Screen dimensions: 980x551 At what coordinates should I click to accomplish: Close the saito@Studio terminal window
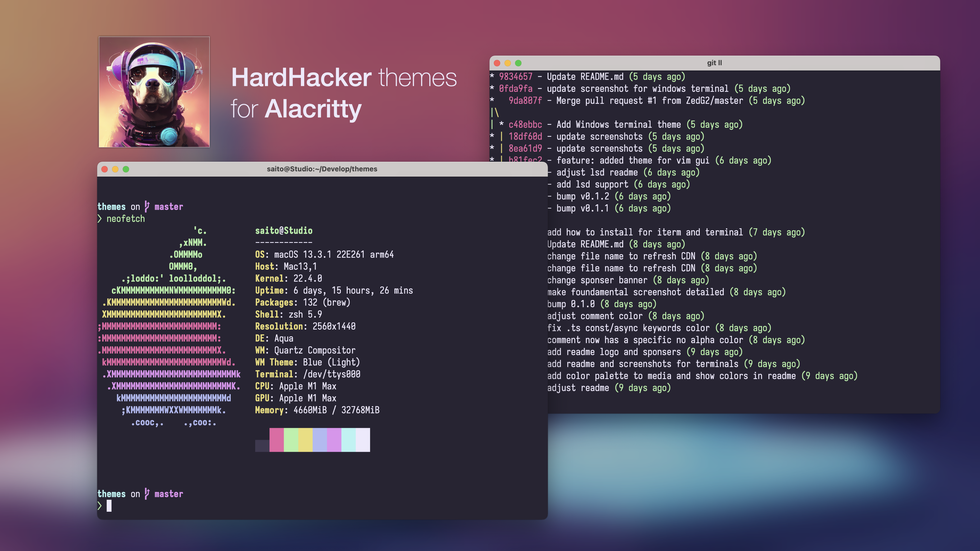click(105, 169)
